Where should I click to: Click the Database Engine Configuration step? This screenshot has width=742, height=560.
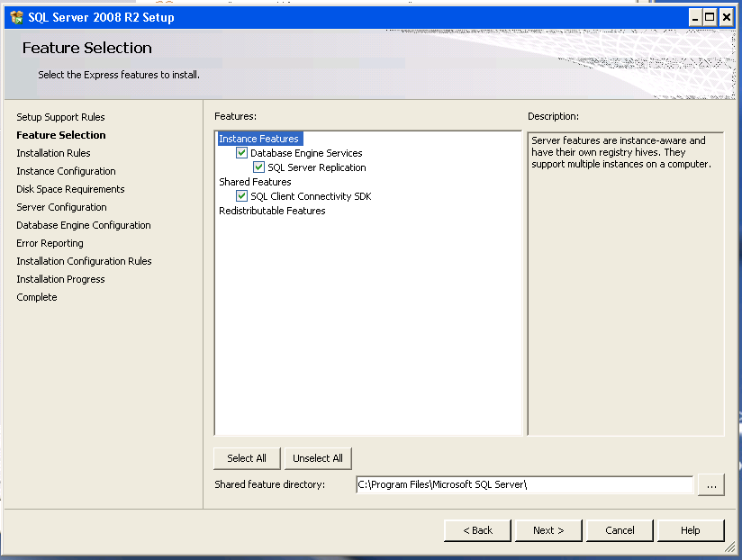click(83, 225)
